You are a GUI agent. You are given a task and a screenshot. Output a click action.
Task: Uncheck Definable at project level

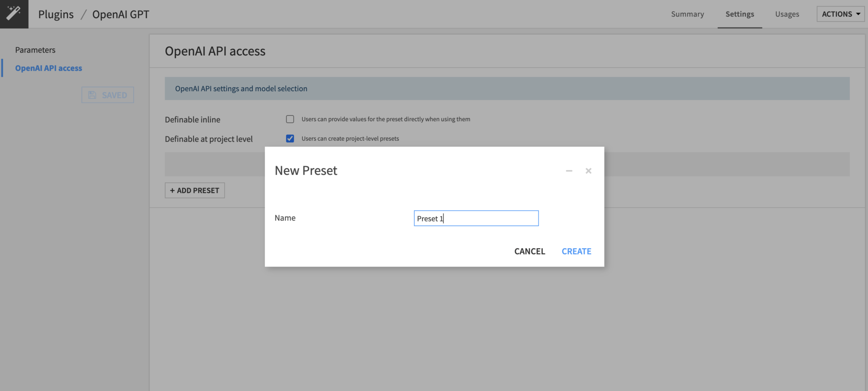290,138
